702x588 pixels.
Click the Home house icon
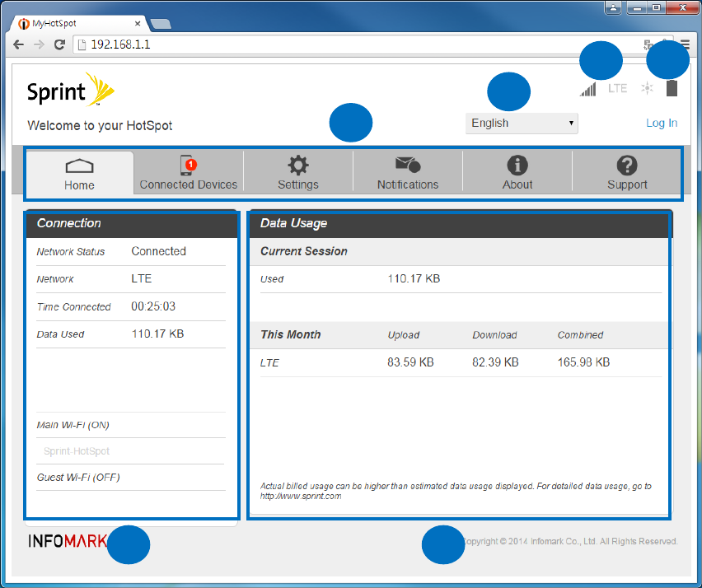(80, 166)
